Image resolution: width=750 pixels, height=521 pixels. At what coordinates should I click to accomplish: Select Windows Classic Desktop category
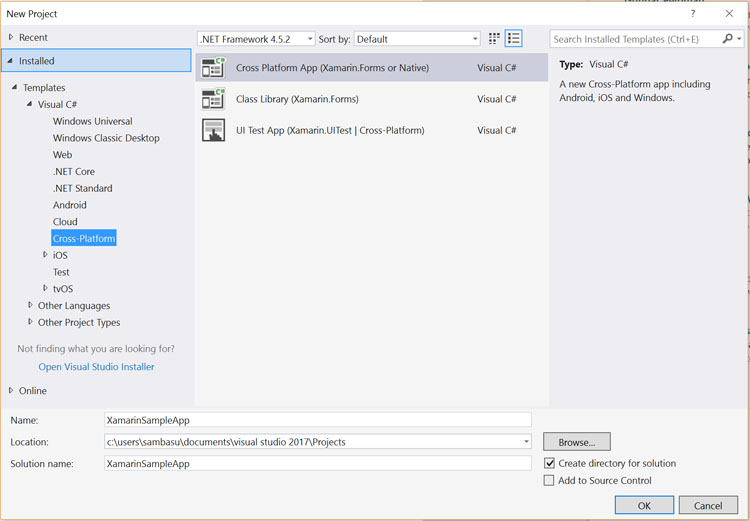click(106, 138)
